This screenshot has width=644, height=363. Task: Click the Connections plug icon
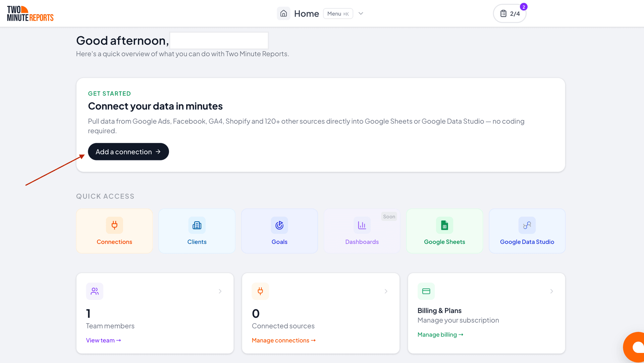[x=114, y=225]
